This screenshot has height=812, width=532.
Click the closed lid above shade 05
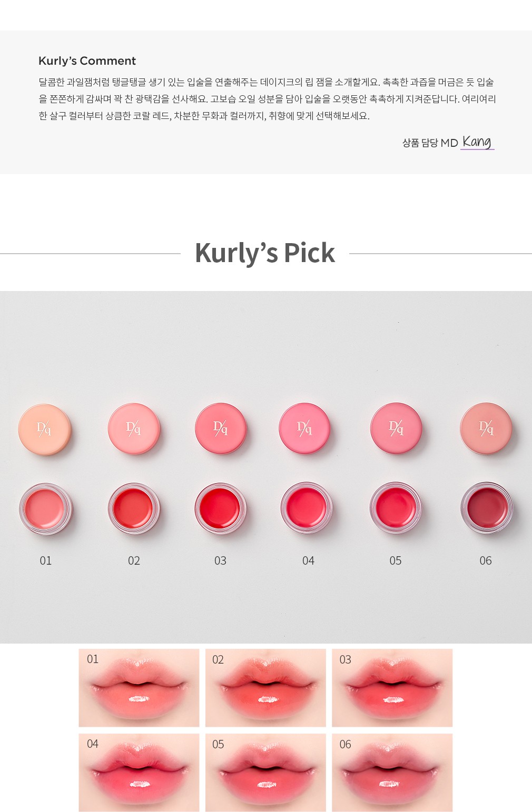396,428
